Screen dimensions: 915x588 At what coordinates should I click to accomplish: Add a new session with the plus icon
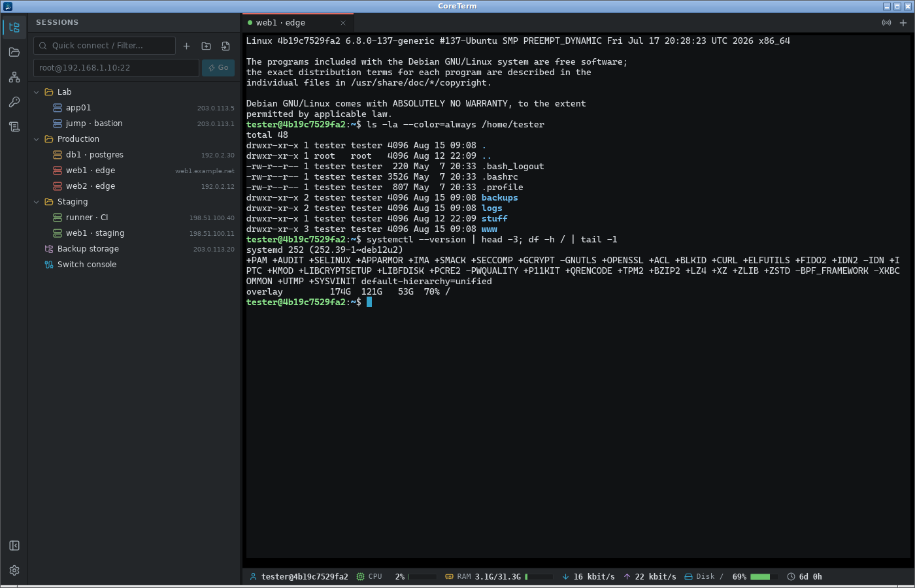186,46
